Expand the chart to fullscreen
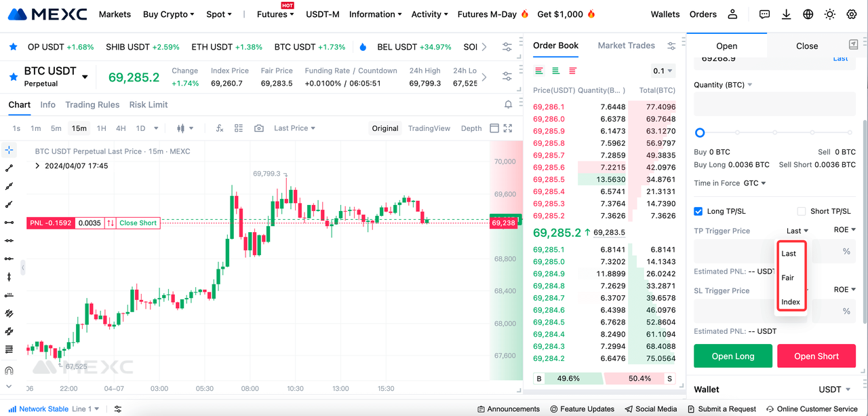Image resolution: width=868 pixels, height=416 pixels. point(508,128)
